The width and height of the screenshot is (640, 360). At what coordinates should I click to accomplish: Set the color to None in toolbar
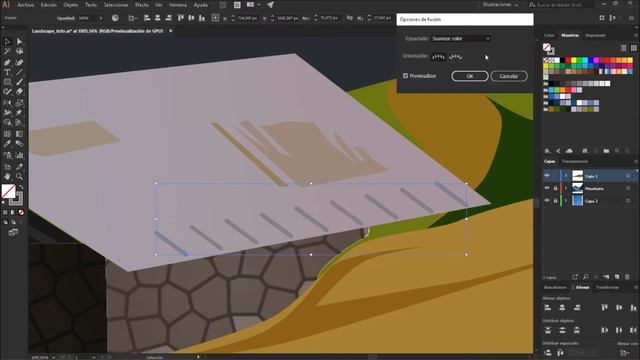pos(21,212)
